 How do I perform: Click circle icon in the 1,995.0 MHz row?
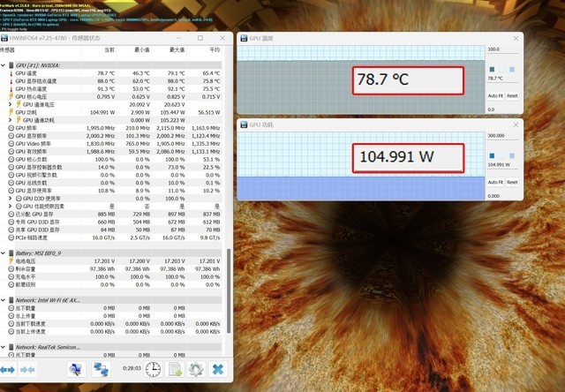point(11,128)
